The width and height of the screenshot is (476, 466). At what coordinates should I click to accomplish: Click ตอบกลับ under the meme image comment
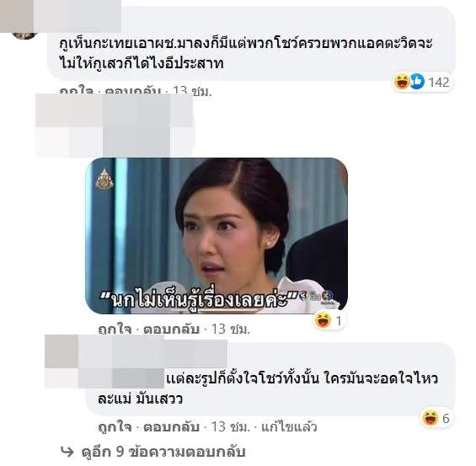[171, 329]
